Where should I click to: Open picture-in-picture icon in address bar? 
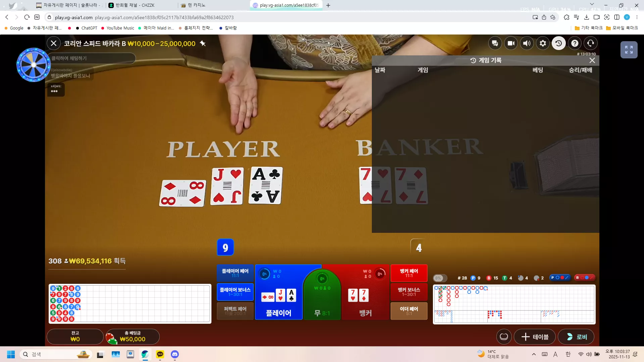pyautogui.click(x=535, y=17)
